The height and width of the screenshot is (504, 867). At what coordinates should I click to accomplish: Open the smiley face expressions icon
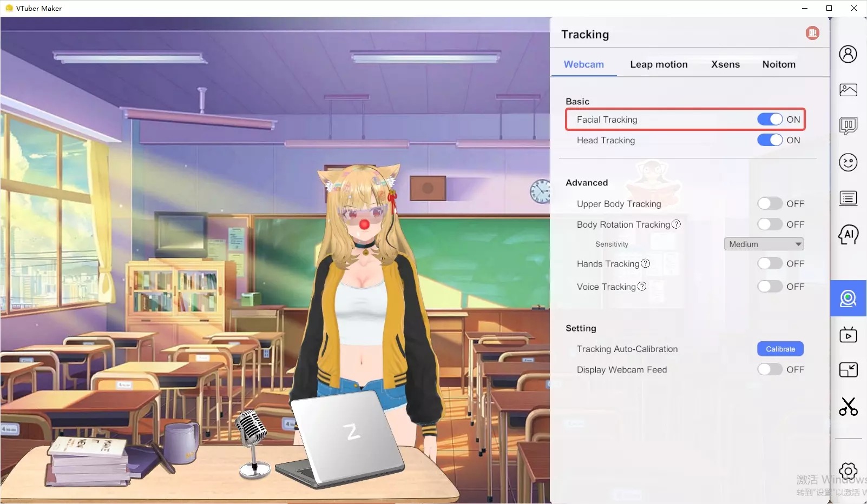point(848,162)
